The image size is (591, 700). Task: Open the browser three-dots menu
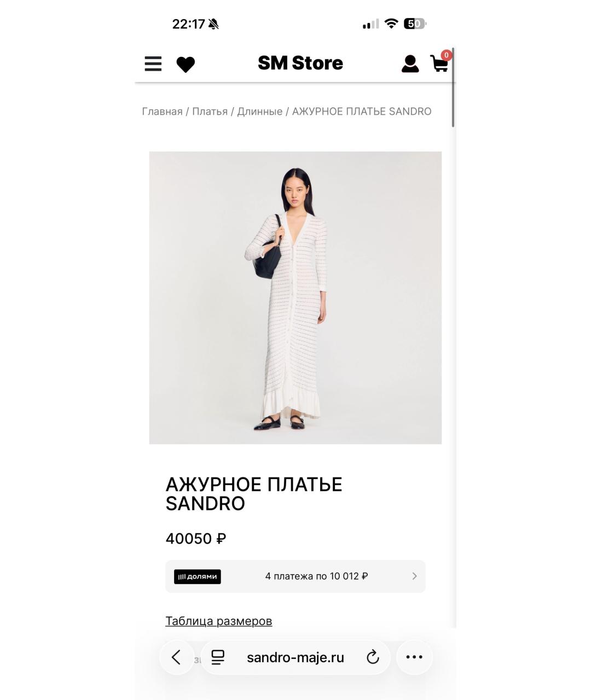[414, 657]
